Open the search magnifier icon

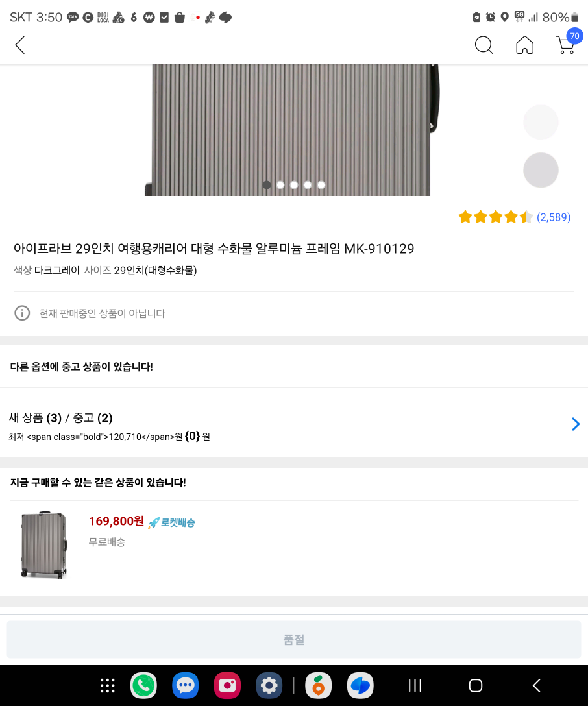[484, 45]
